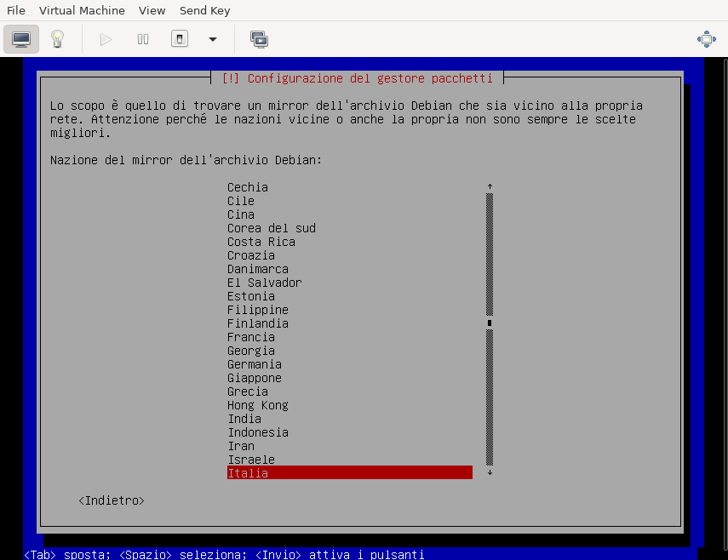Open virtual hardware details lightbulb
Screen dimensions: 728x560
pyautogui.click(x=57, y=39)
